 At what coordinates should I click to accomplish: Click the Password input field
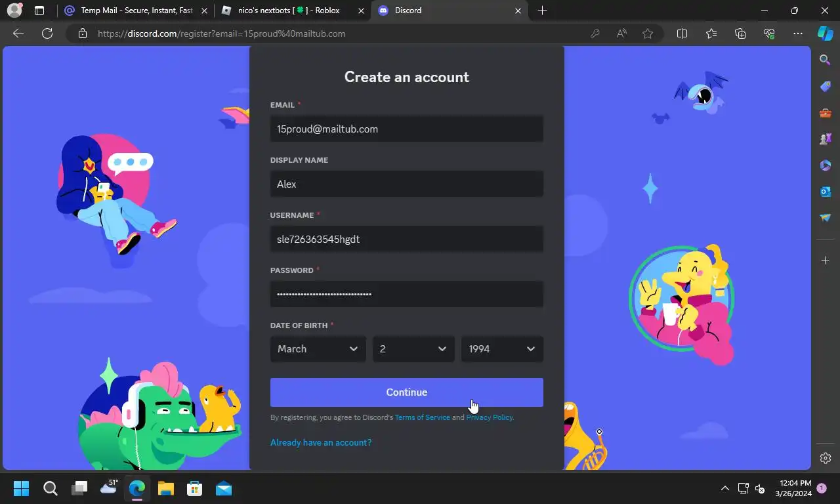click(407, 294)
